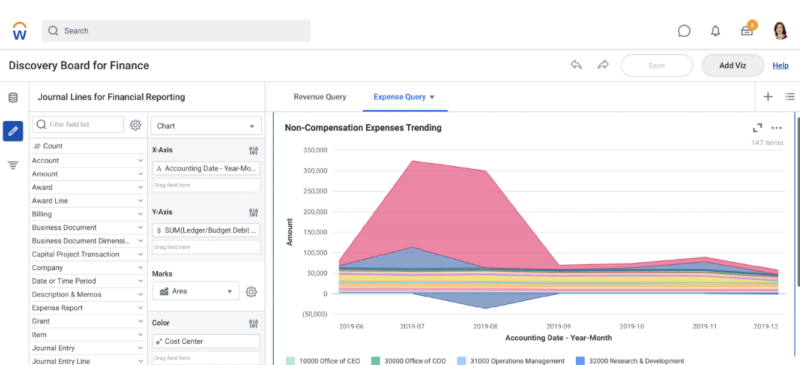The width and height of the screenshot is (800, 365).
Task: Select SUM Ledger/Budget Debit Y-Axis pill
Action: [206, 230]
